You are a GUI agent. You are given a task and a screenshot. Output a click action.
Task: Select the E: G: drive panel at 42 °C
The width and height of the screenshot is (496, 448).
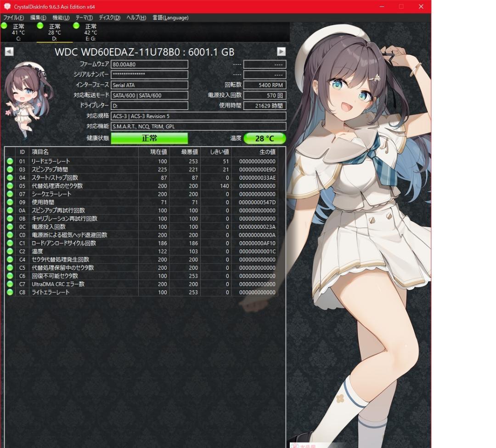coord(90,32)
